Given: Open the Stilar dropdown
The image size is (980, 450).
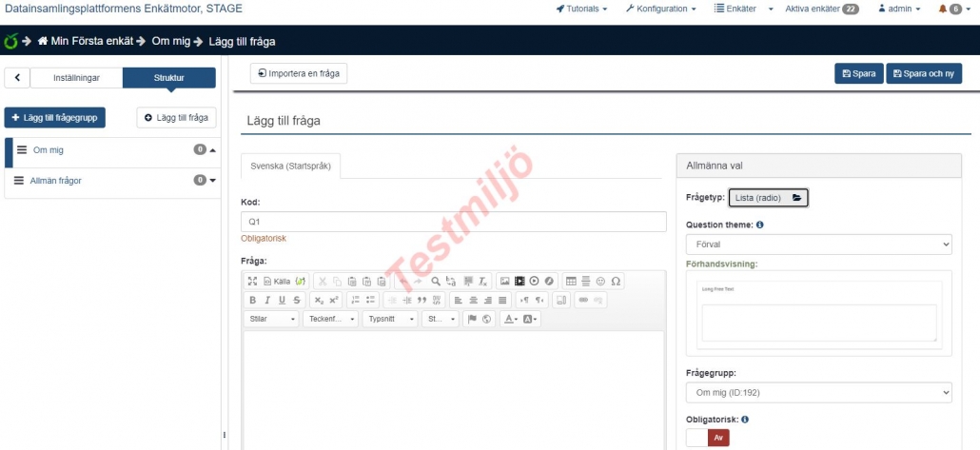Looking at the screenshot, I should point(271,319).
